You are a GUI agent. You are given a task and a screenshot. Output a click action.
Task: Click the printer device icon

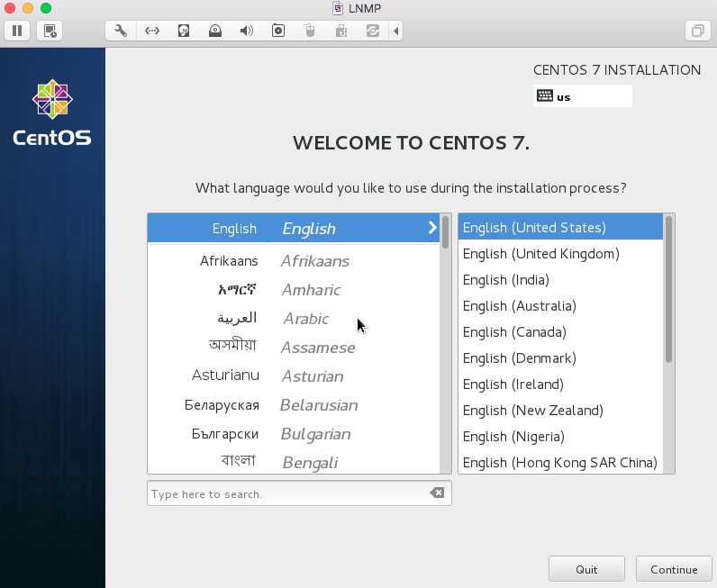tap(341, 31)
